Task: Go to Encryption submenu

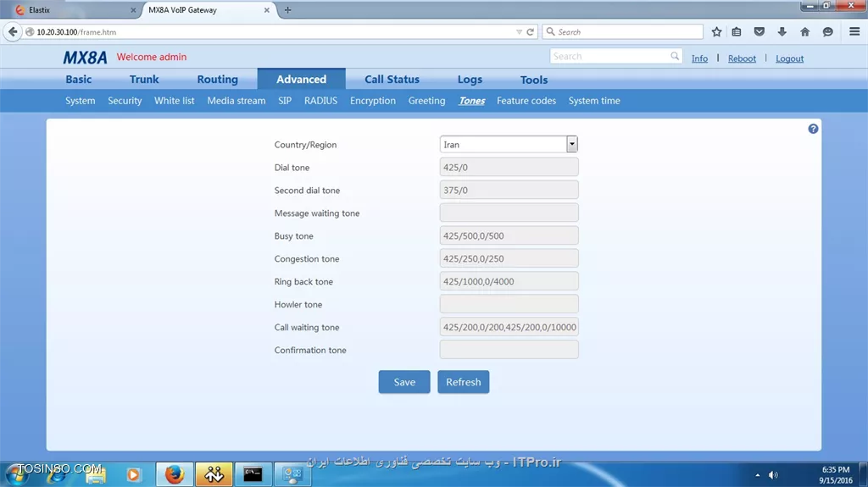Action: [373, 101]
